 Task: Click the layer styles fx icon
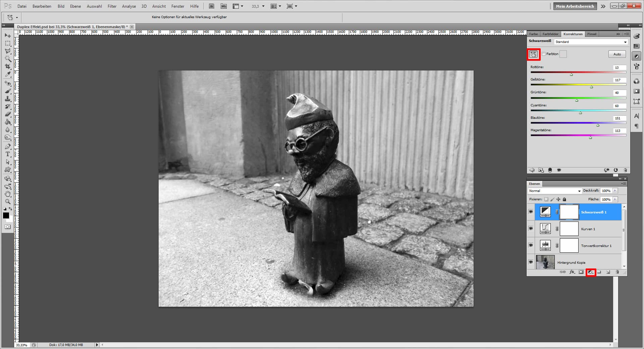[572, 272]
